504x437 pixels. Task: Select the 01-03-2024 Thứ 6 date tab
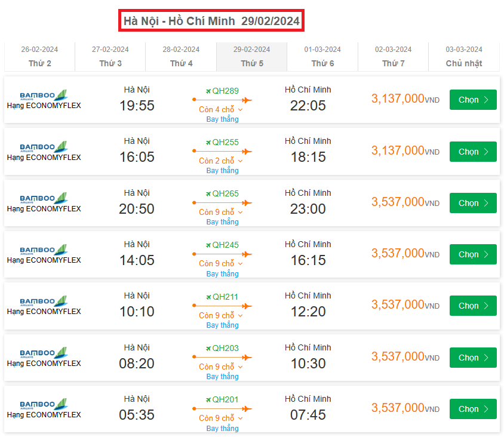322,57
